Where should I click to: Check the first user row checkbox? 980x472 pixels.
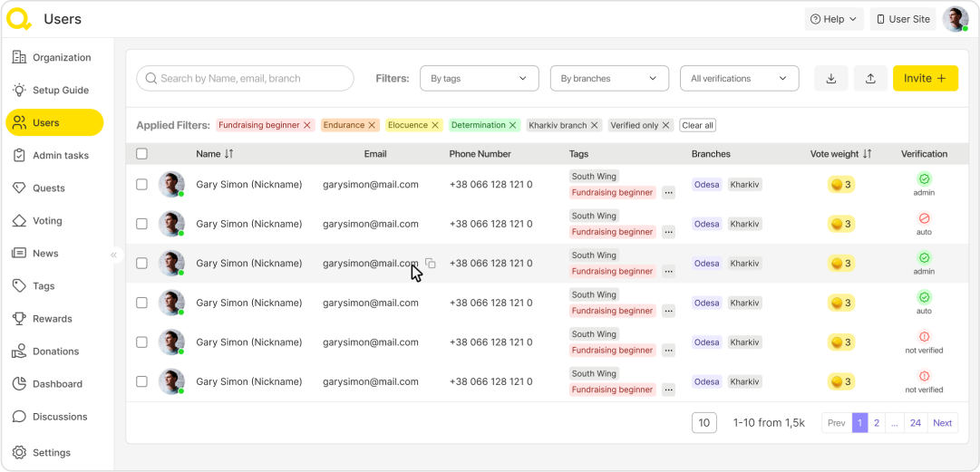(x=141, y=185)
